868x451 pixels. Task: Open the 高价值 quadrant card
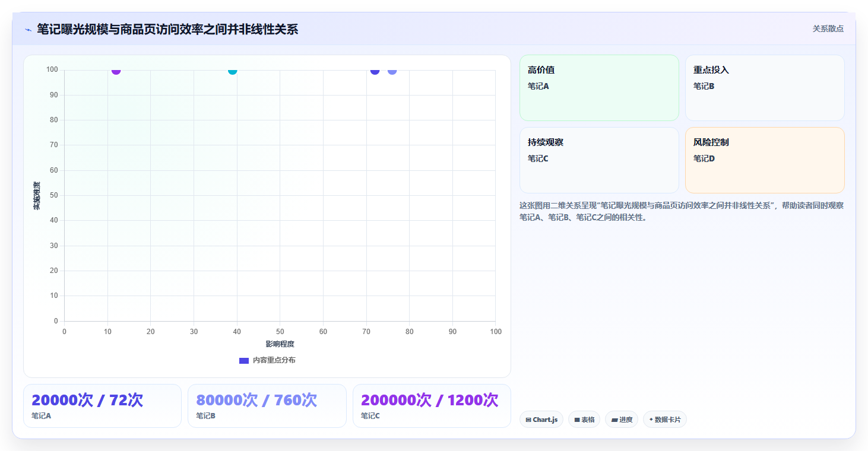point(599,88)
